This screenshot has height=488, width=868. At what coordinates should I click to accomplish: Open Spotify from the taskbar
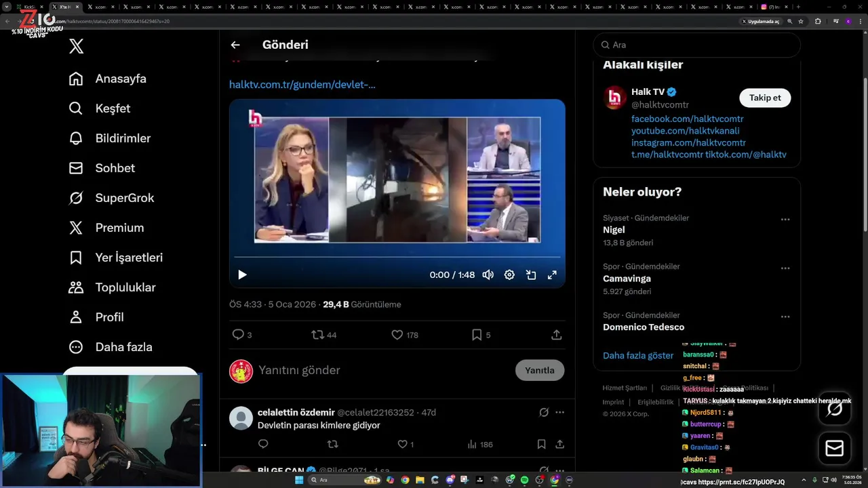pos(524,480)
